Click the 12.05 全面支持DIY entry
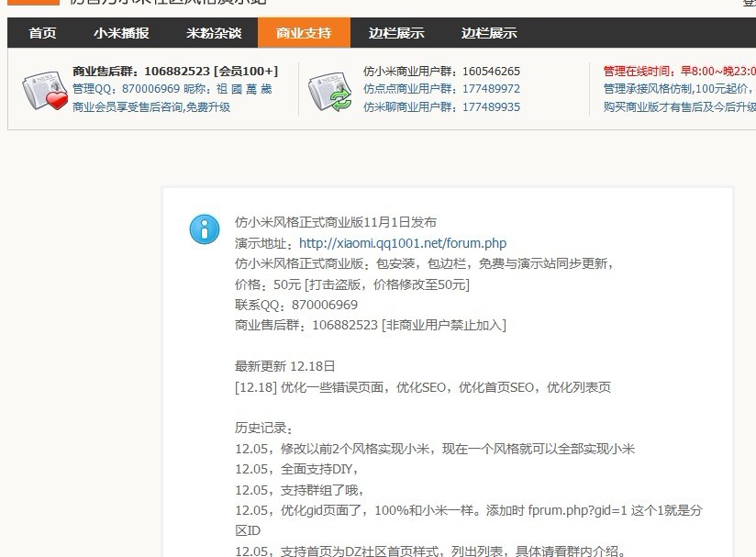 (x=297, y=469)
